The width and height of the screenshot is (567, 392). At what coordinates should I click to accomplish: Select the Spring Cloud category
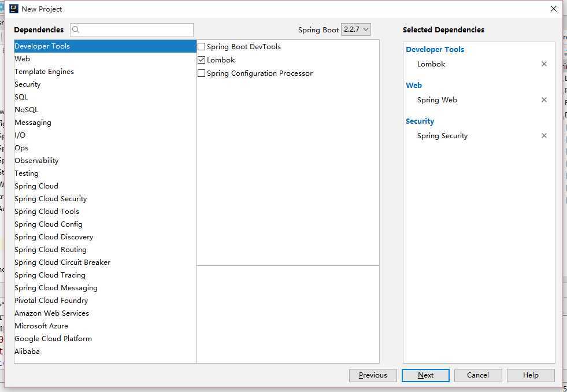click(105, 186)
